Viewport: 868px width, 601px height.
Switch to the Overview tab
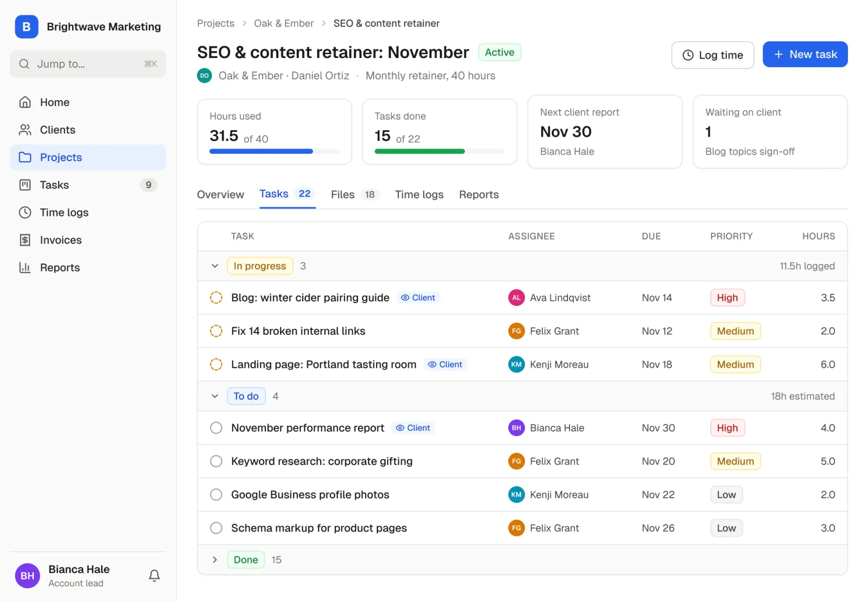pos(220,195)
